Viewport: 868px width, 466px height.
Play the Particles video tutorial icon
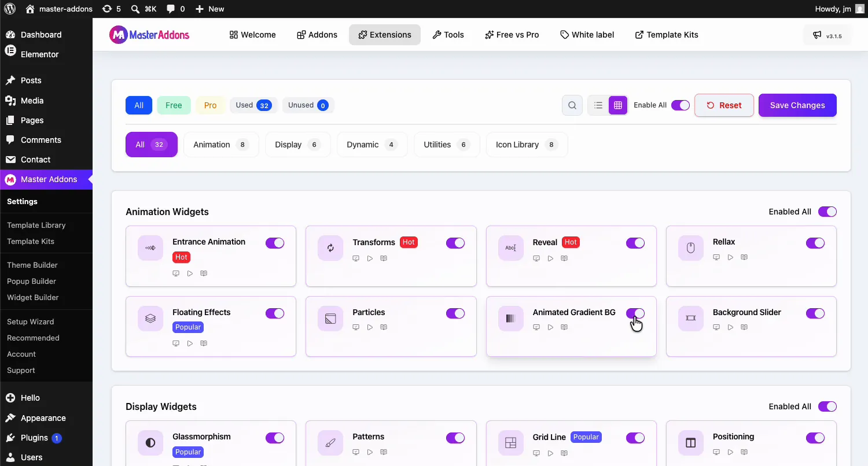370,327
